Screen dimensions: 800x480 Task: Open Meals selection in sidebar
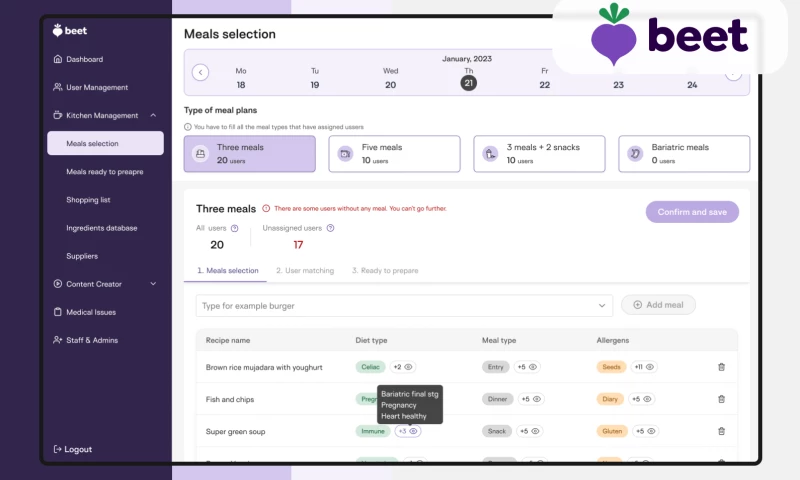pyautogui.click(x=106, y=143)
